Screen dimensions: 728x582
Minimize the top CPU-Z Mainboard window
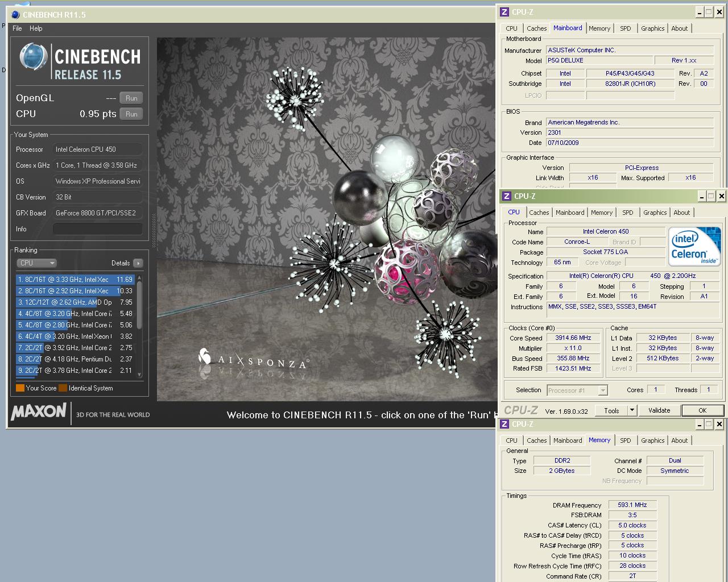(700, 12)
